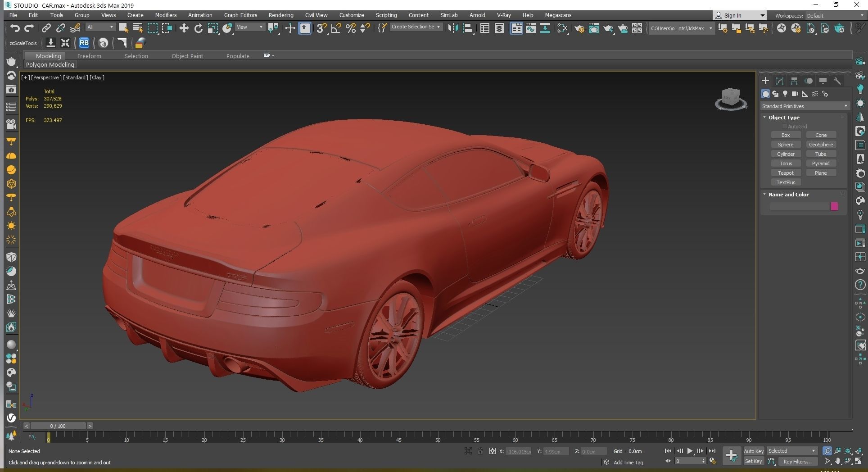Open the Curve Editor icon

click(x=531, y=28)
